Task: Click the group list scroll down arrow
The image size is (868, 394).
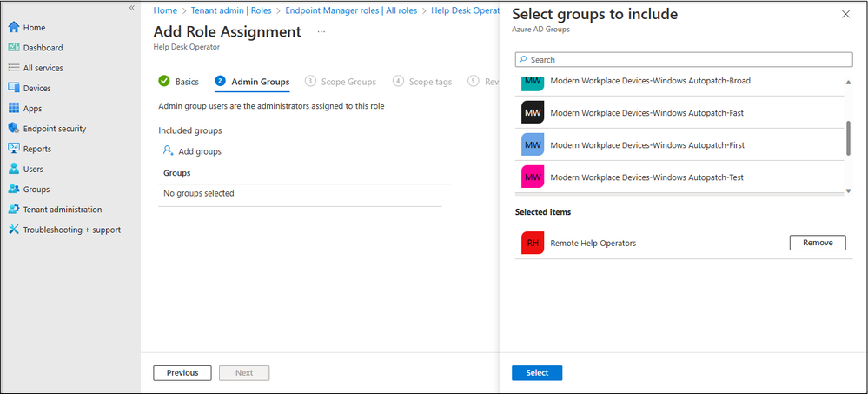Action: point(848,190)
